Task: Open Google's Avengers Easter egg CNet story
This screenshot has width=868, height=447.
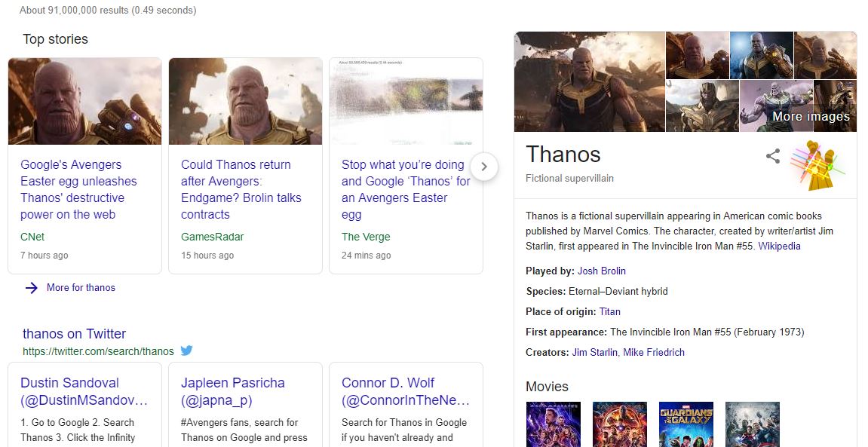Action: click(78, 189)
